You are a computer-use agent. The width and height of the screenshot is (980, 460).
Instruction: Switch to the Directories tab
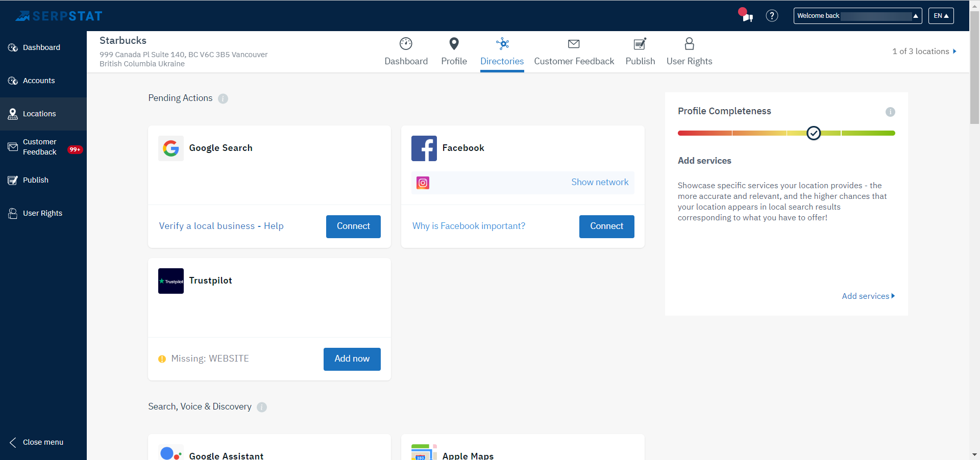tap(502, 61)
